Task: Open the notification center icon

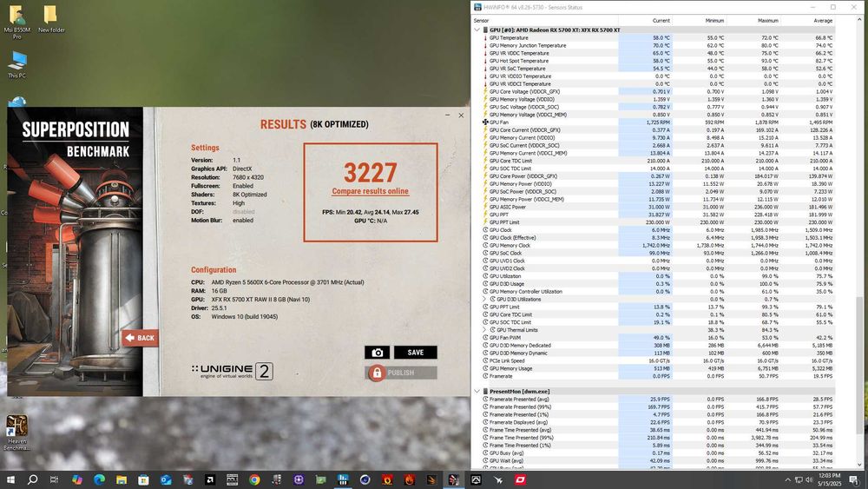Action: 854,479
